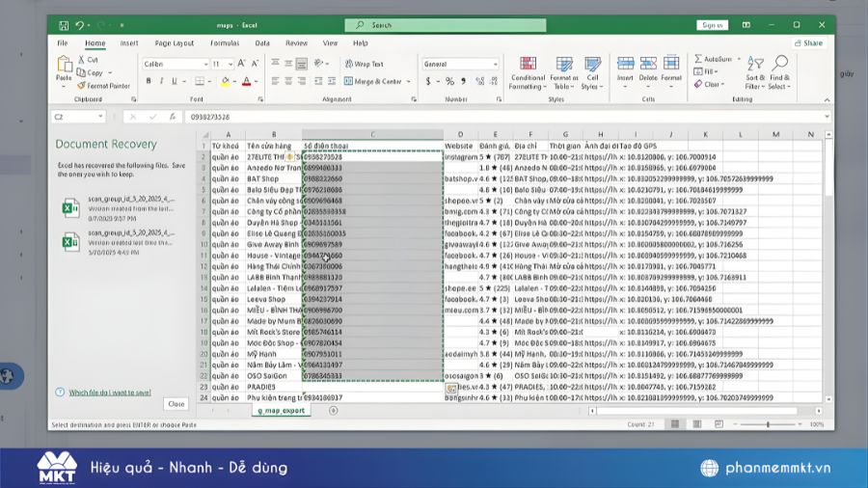The image size is (868, 488).
Task: Select the Format Painter brush
Action: [x=103, y=86]
